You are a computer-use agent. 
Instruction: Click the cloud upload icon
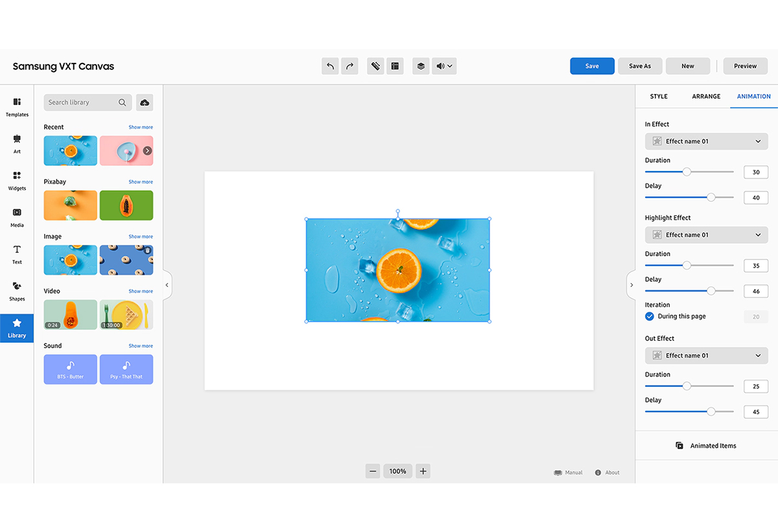coord(145,102)
